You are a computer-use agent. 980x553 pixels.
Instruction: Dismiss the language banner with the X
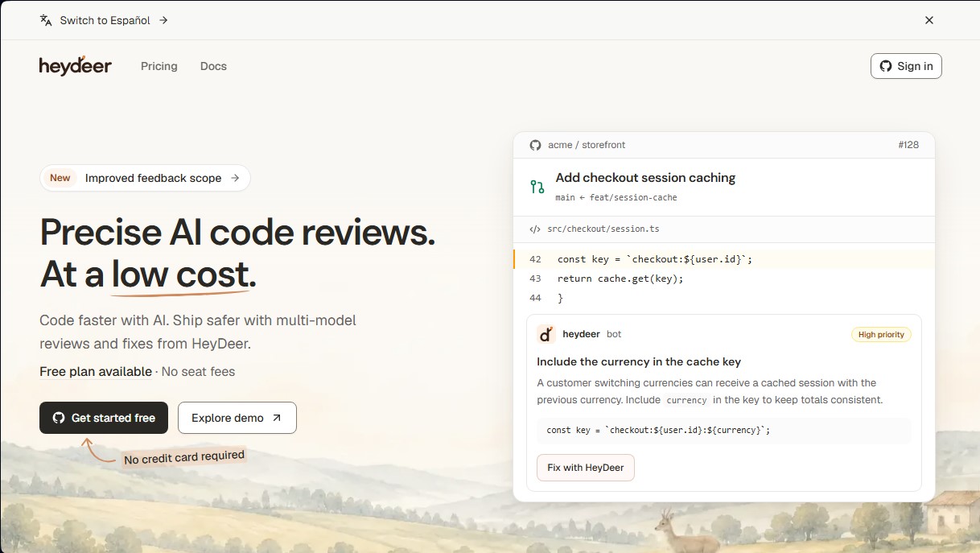(x=929, y=20)
